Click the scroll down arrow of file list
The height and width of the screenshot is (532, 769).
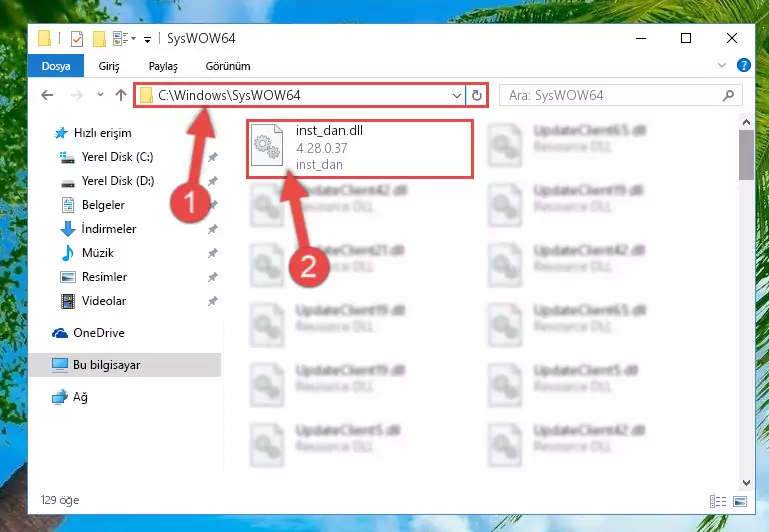[x=746, y=482]
